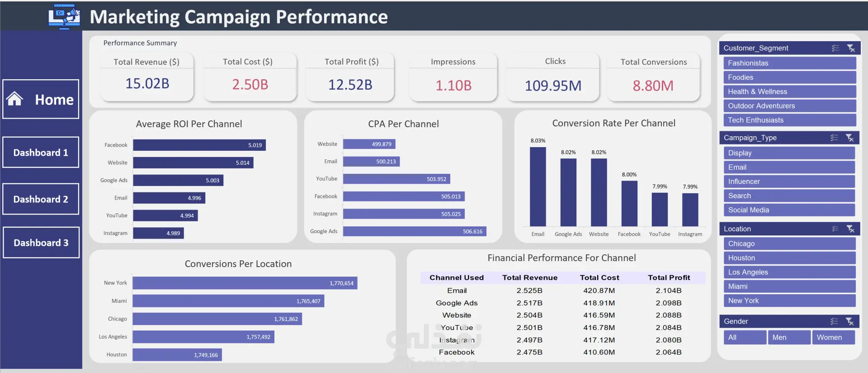This screenshot has height=373, width=868.
Task: Click the Home house icon
Action: pos(14,99)
